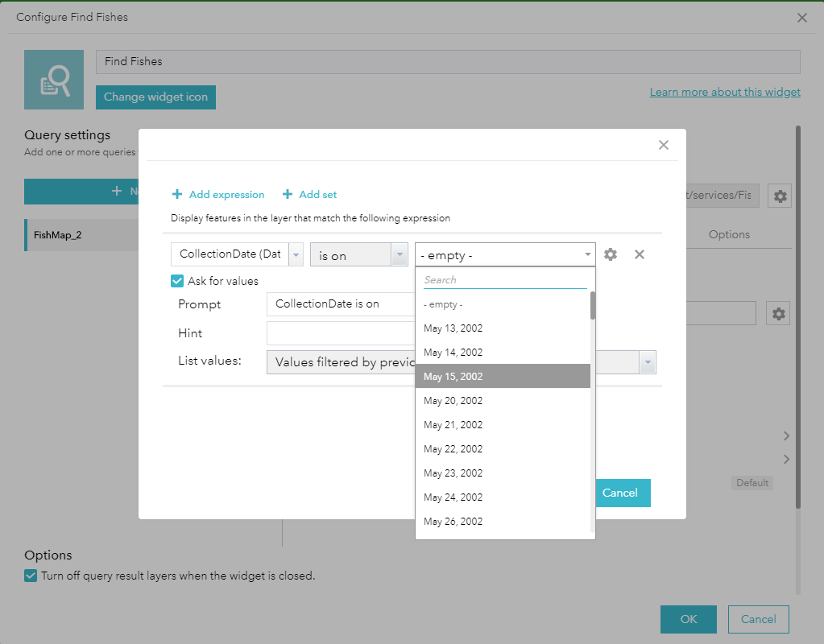Uncheck the Ask for values checkbox

[178, 281]
